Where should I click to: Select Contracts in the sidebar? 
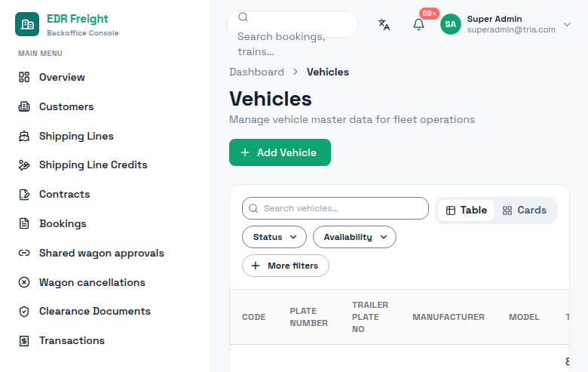coord(65,195)
